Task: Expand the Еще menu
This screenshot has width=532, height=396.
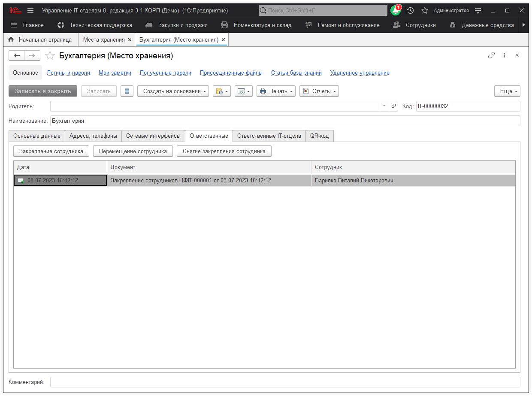Action: click(507, 91)
